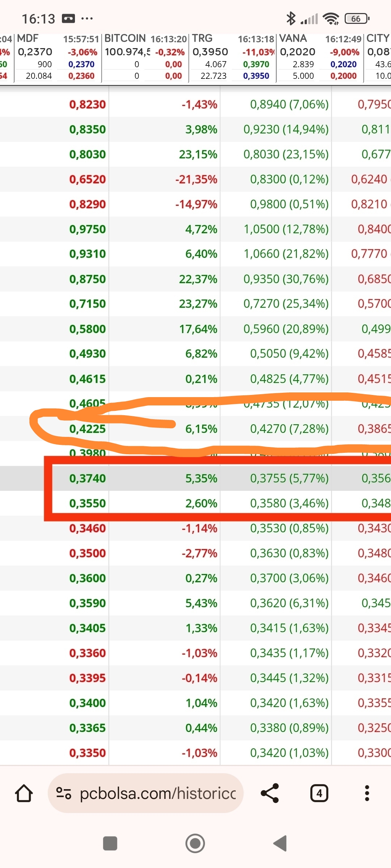
Task: Select closing price 0,3590
Action: tap(87, 603)
